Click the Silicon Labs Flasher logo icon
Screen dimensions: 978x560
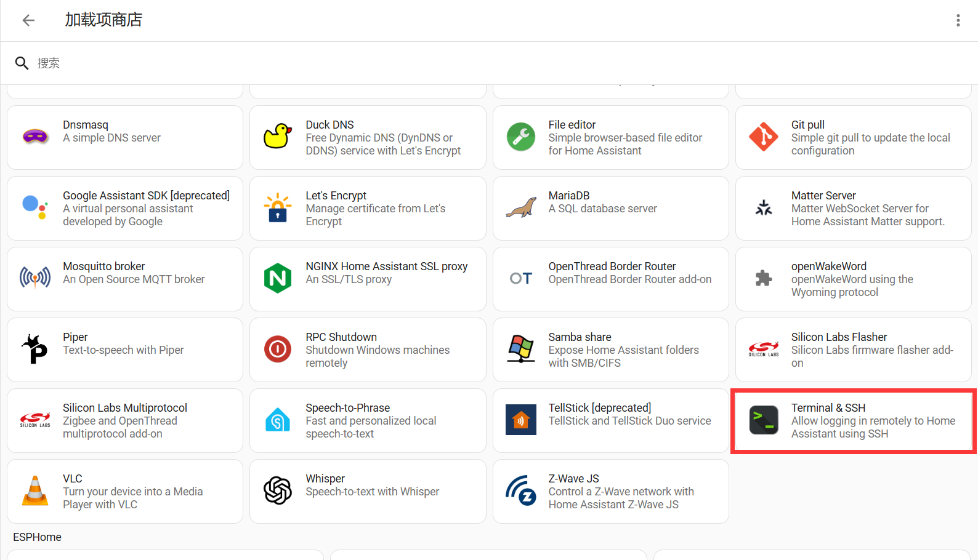764,349
